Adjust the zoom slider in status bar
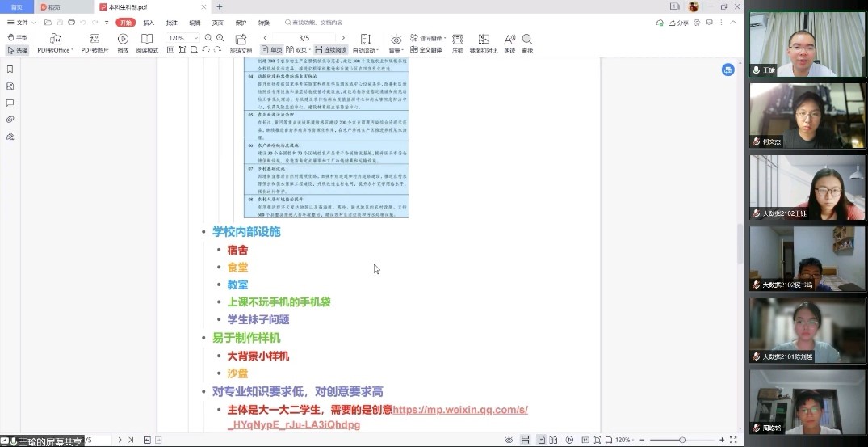Image resolution: width=868 pixels, height=447 pixels. point(682,440)
